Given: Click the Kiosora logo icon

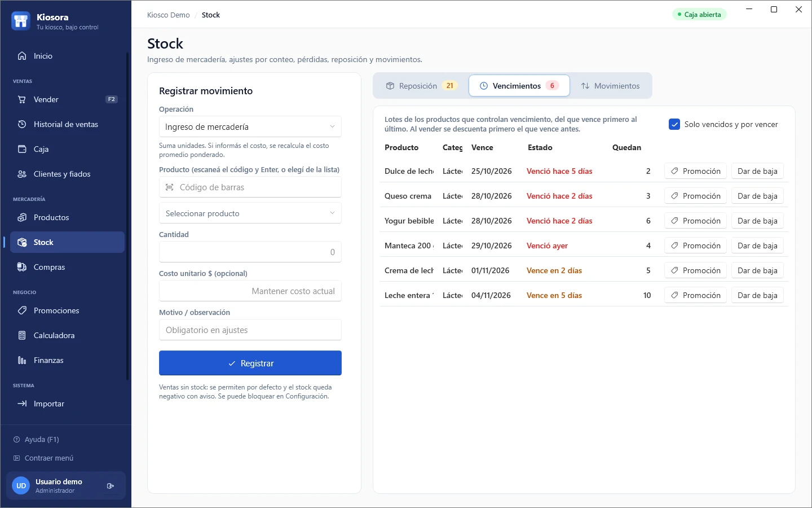Looking at the screenshot, I should tap(21, 21).
